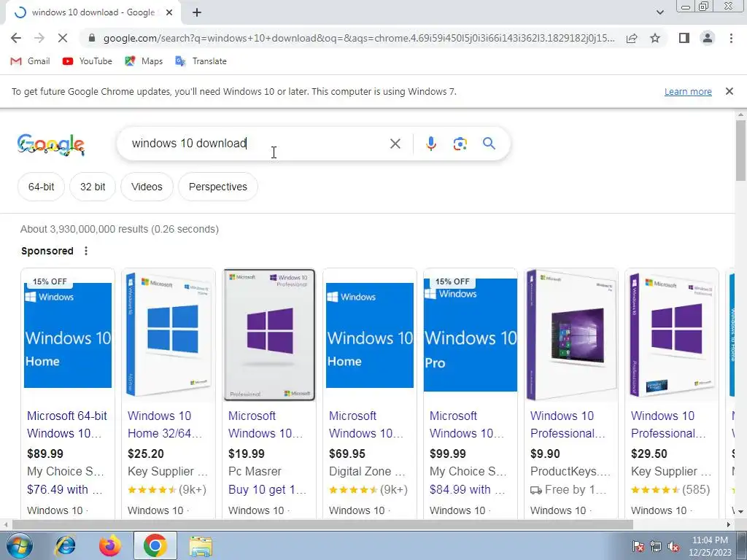Follow the Learn more link

click(688, 91)
